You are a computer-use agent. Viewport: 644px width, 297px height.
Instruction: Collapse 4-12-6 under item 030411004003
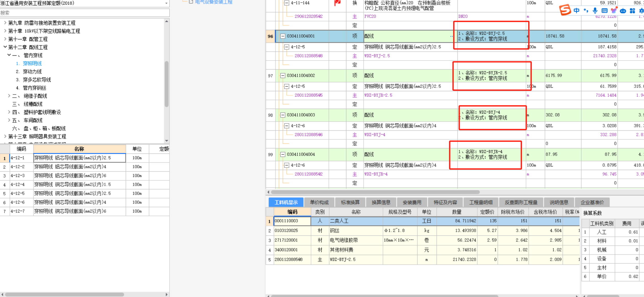287,126
